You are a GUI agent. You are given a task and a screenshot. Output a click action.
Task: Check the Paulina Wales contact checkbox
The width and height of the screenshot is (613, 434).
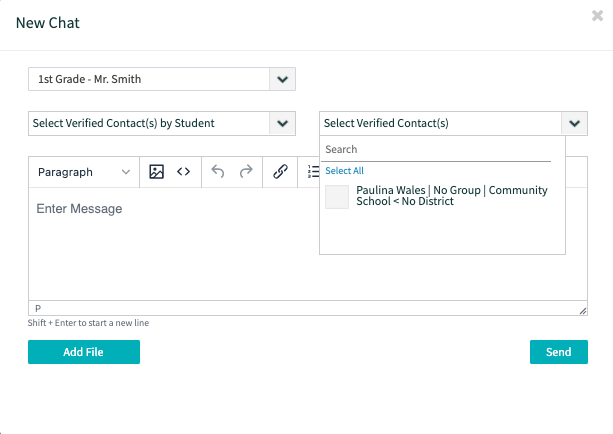pyautogui.click(x=337, y=197)
